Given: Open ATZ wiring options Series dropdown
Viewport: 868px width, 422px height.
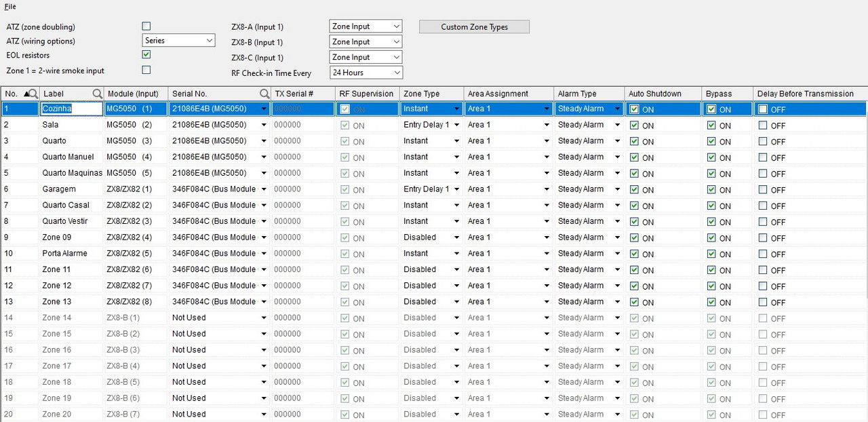Looking at the screenshot, I should pyautogui.click(x=178, y=41).
